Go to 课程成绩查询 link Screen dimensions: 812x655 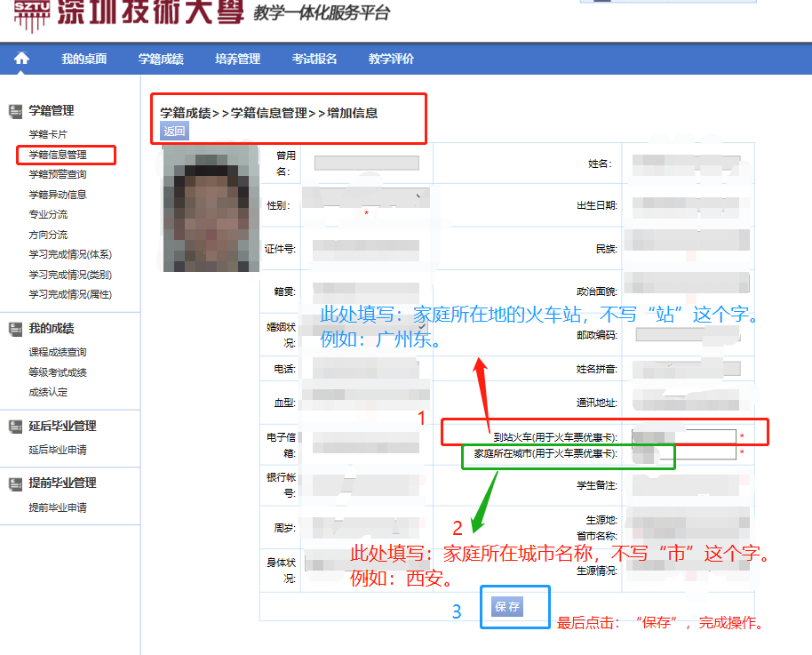pos(58,352)
